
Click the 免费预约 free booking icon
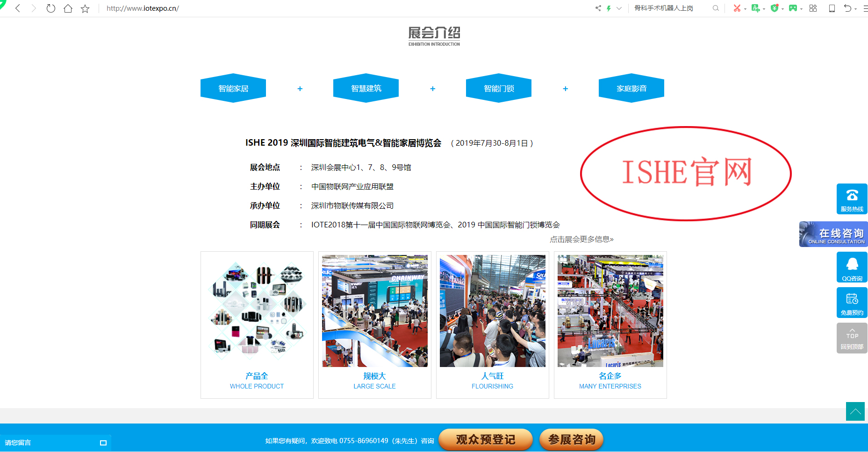pyautogui.click(x=852, y=303)
